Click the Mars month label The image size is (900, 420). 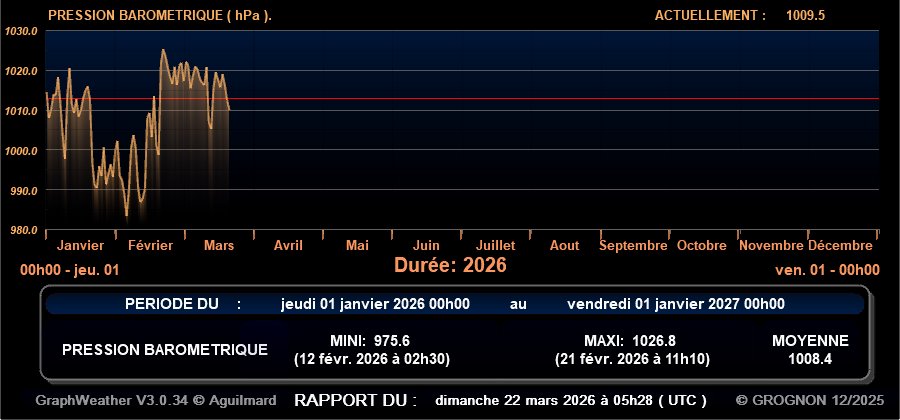point(219,245)
